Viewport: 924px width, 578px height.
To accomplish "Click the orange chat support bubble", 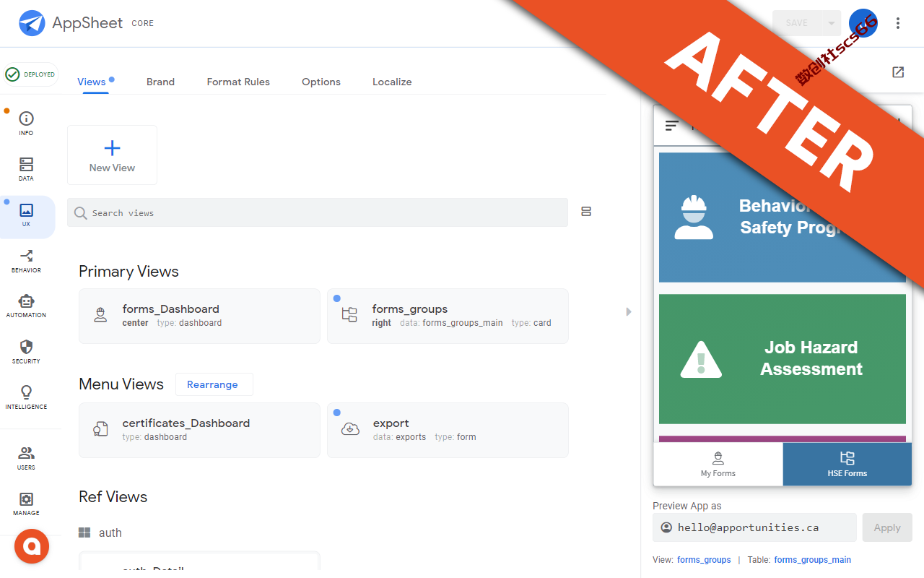I will point(32,546).
